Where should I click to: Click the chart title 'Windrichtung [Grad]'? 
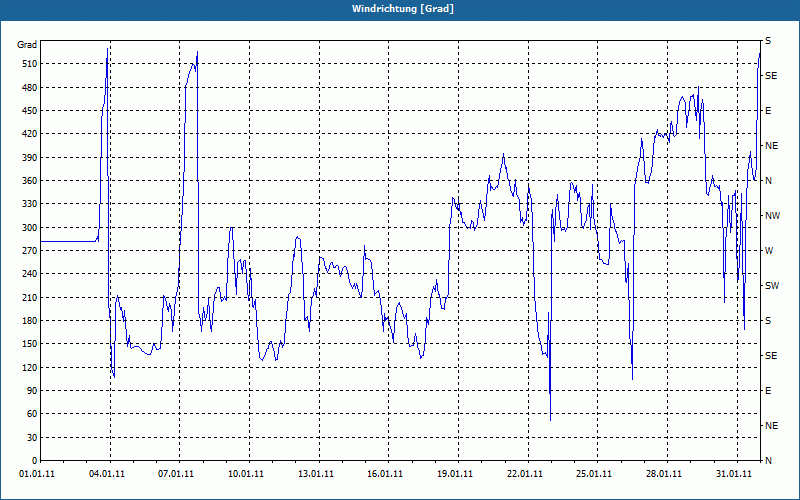(403, 9)
